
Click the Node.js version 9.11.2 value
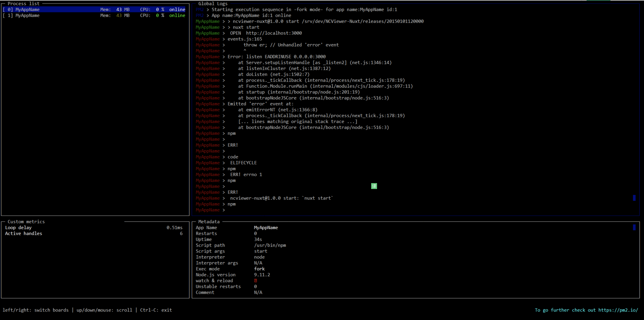262,275
